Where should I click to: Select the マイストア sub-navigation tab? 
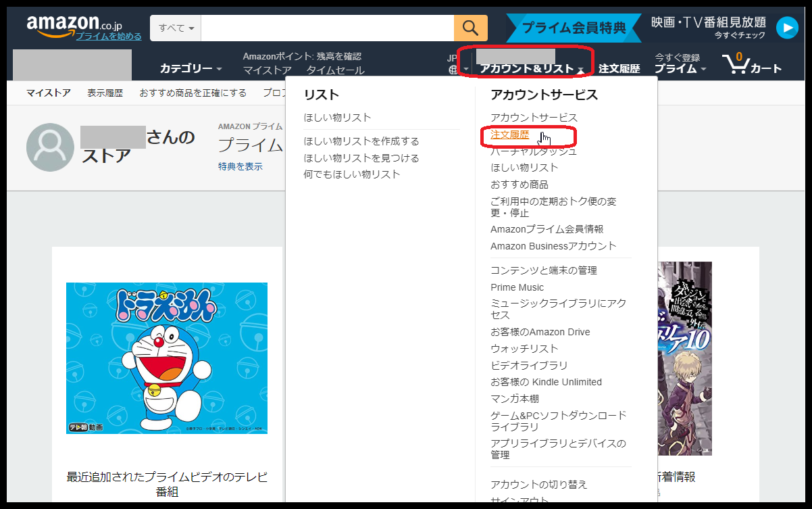click(x=49, y=93)
